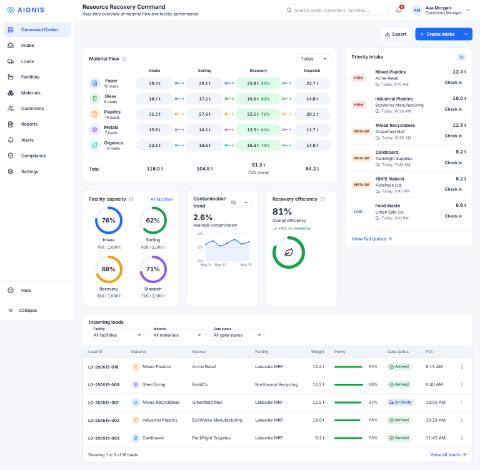Image resolution: width=480 pixels, height=470 pixels.
Task: Check in the Cardboard intake
Action: click(x=453, y=163)
